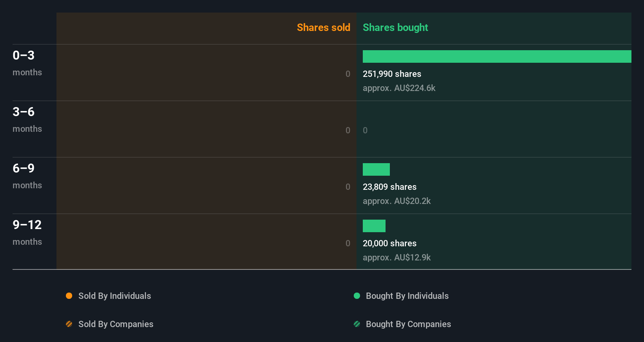Click the 20,000 shares label
The image size is (644, 342).
tap(389, 243)
